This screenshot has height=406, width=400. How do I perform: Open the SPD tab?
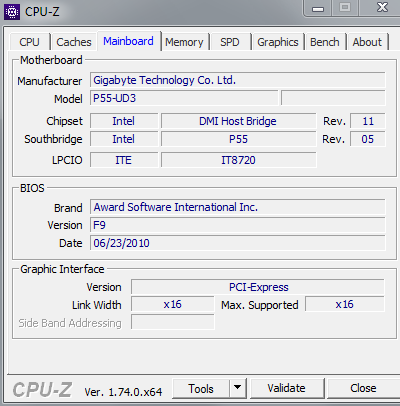(x=230, y=42)
